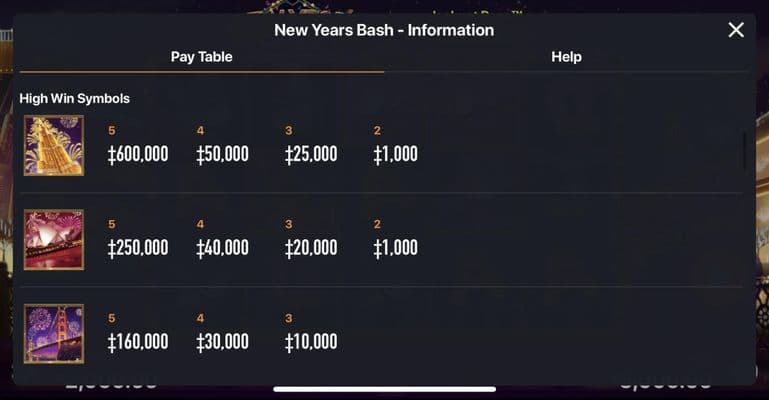Click the Golden Gate Bridge symbol icon

(53, 333)
